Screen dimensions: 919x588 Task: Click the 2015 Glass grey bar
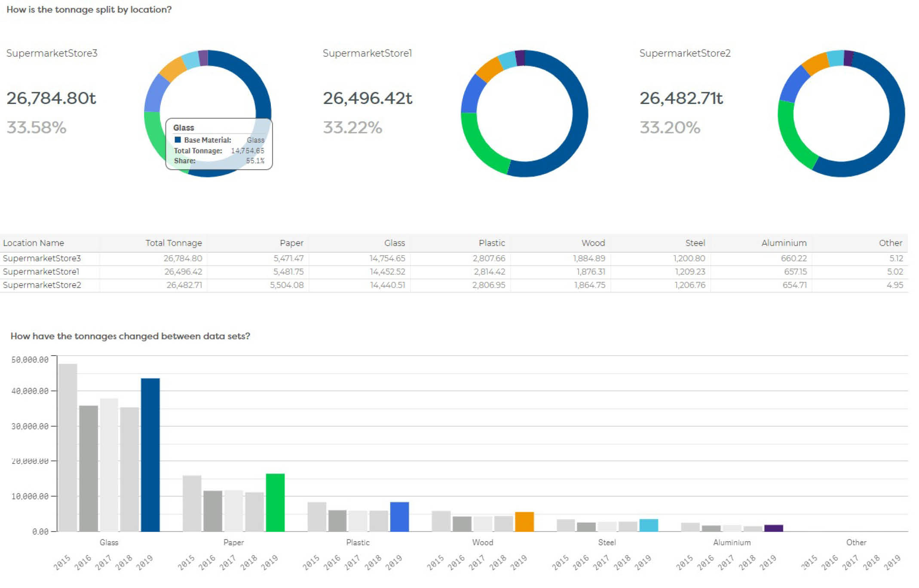[x=67, y=447]
